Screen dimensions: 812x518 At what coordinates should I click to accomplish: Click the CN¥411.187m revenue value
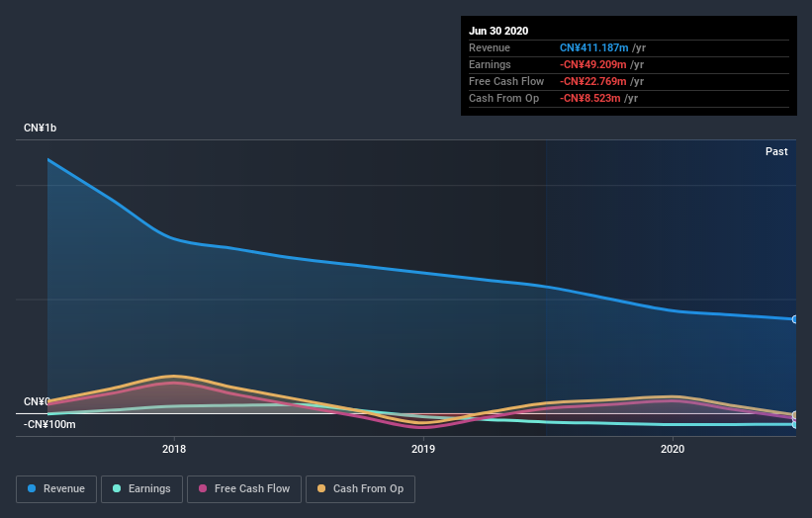point(594,47)
